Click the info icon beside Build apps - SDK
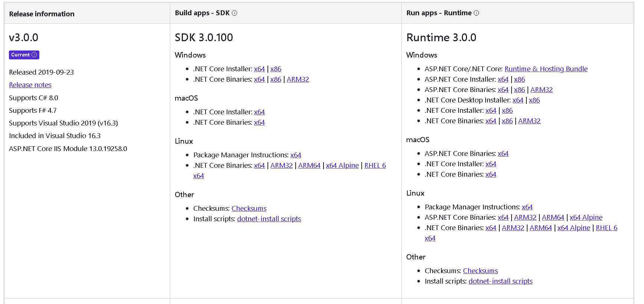 point(234,13)
